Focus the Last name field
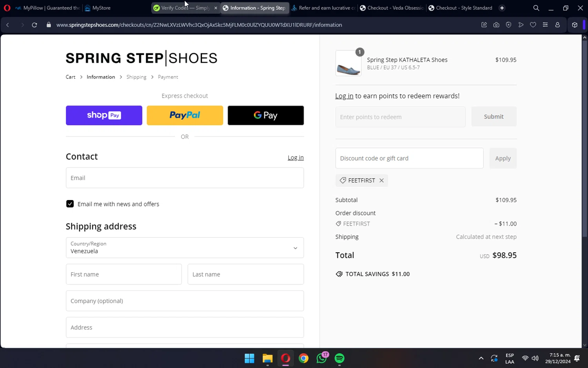Screen dimensions: 588x368 (246, 274)
